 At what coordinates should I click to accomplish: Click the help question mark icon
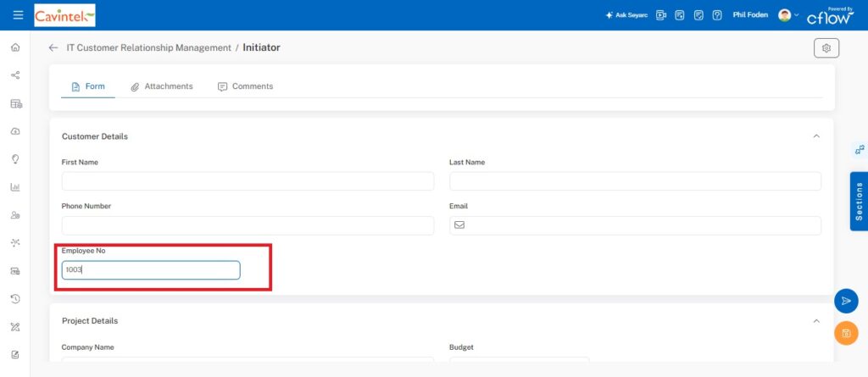pos(717,15)
